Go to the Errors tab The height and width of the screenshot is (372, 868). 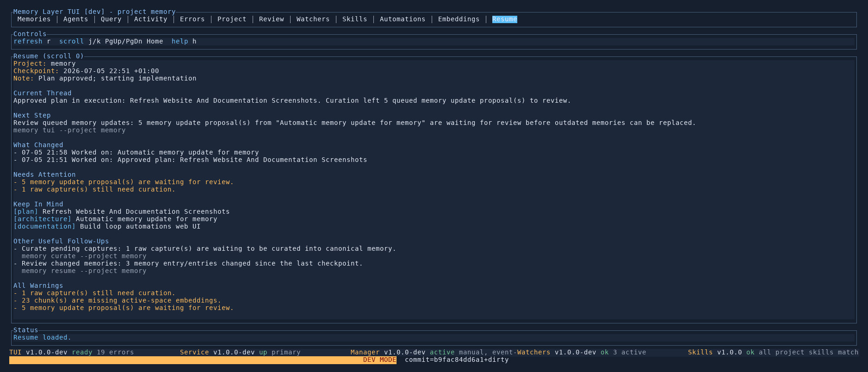(192, 19)
